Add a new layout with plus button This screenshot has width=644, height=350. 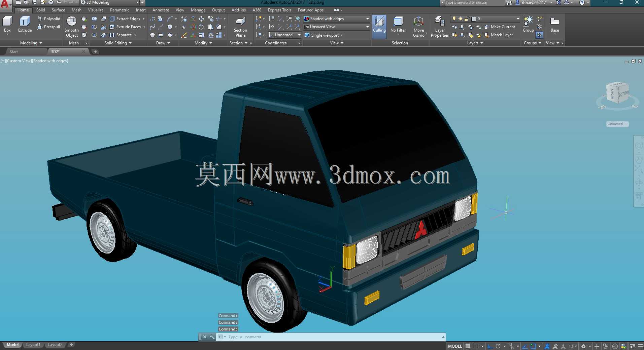71,345
